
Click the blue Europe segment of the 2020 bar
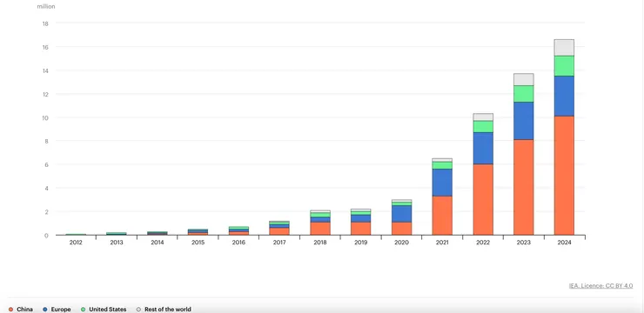tap(402, 214)
